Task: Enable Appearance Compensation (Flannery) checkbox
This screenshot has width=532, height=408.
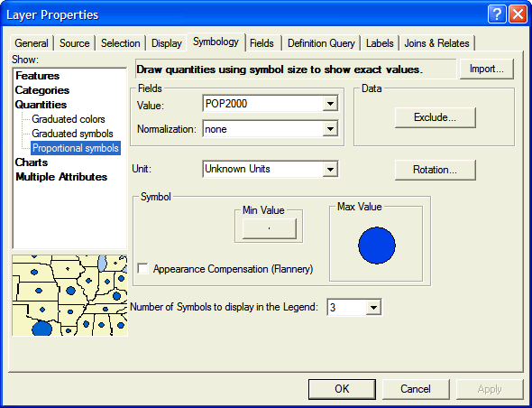Action: 142,269
